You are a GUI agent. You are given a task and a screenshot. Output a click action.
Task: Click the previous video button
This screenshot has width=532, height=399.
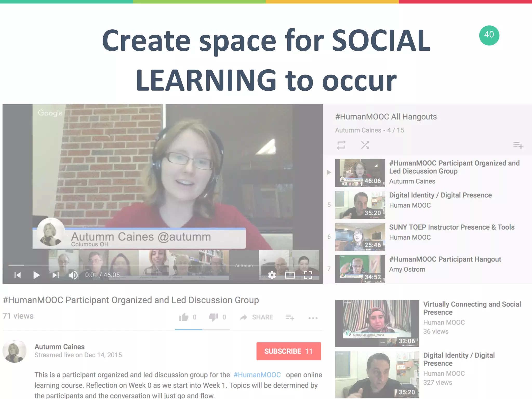pos(18,275)
